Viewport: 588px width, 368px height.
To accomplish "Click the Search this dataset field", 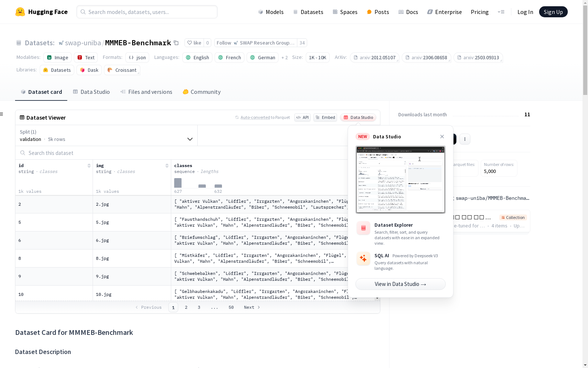I will pos(182,153).
